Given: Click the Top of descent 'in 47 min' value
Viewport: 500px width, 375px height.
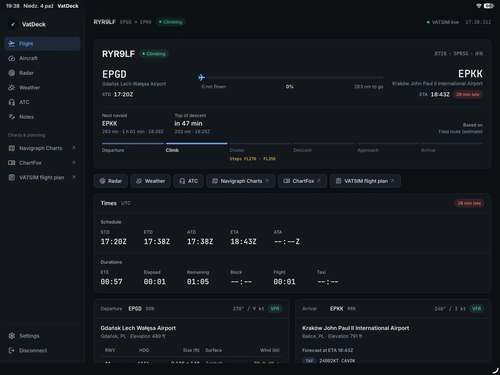Looking at the screenshot, I should tap(188, 123).
